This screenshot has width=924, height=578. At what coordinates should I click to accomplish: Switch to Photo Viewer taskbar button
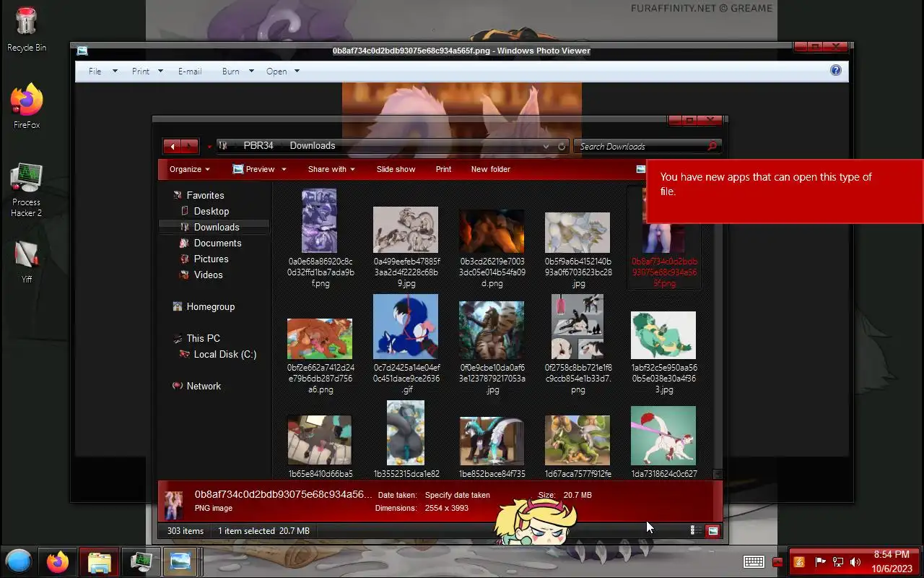[180, 561]
